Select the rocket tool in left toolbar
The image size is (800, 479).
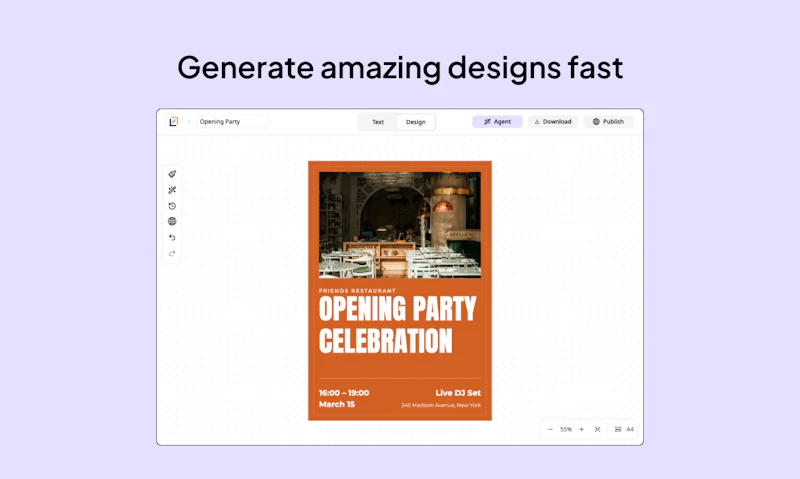172,174
